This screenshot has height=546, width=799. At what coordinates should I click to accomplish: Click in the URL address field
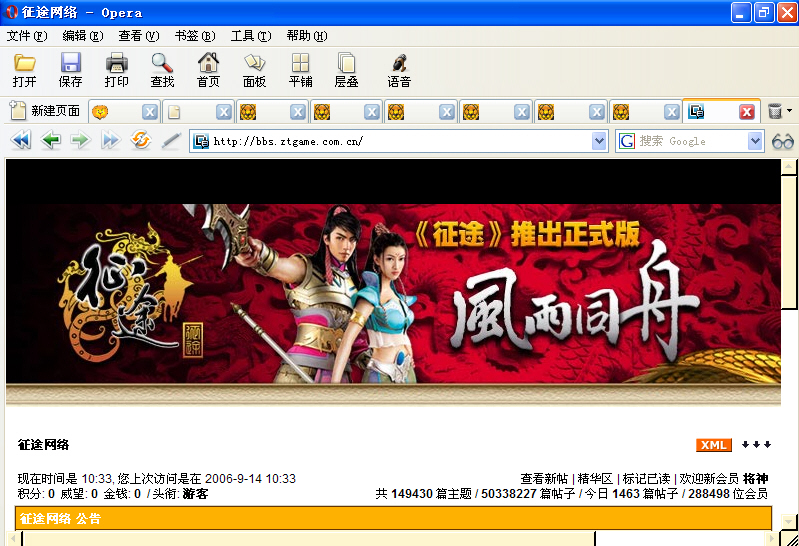(400, 141)
